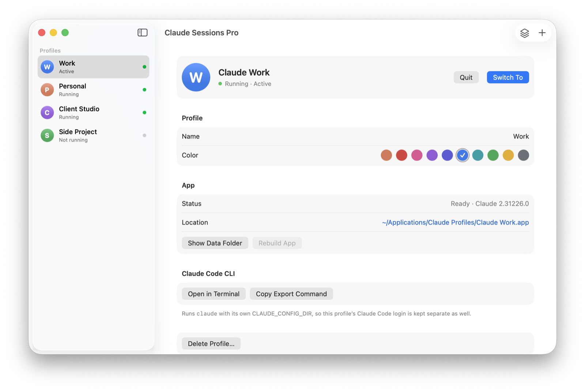This screenshot has width=585, height=392.
Task: Choose the indigo color swatch
Action: 447,155
